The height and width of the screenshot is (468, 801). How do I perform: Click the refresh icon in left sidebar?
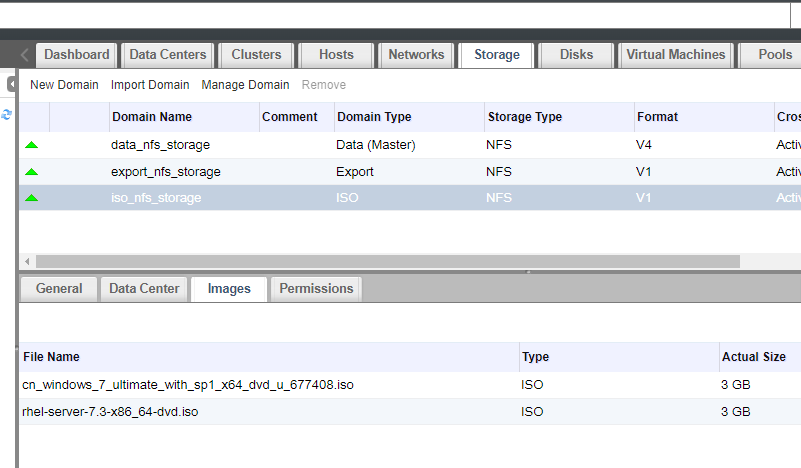click(x=6, y=115)
